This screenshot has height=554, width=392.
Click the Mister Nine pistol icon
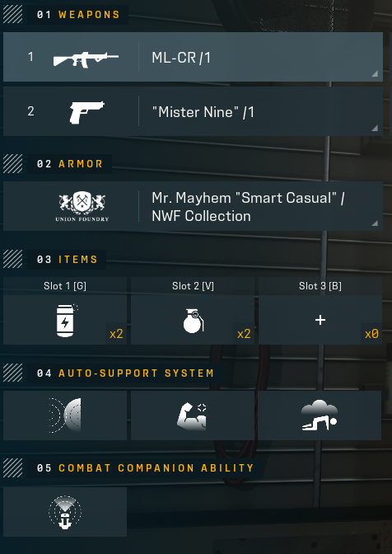click(86, 112)
